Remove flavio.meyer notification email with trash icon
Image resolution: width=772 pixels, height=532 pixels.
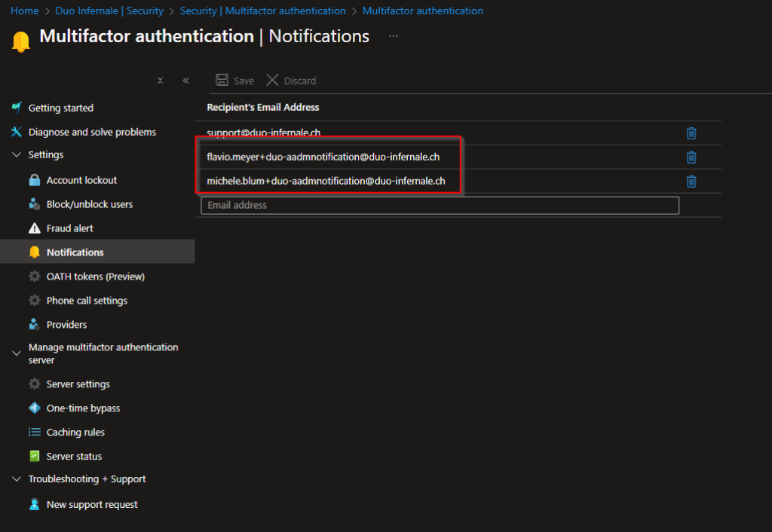click(x=691, y=157)
